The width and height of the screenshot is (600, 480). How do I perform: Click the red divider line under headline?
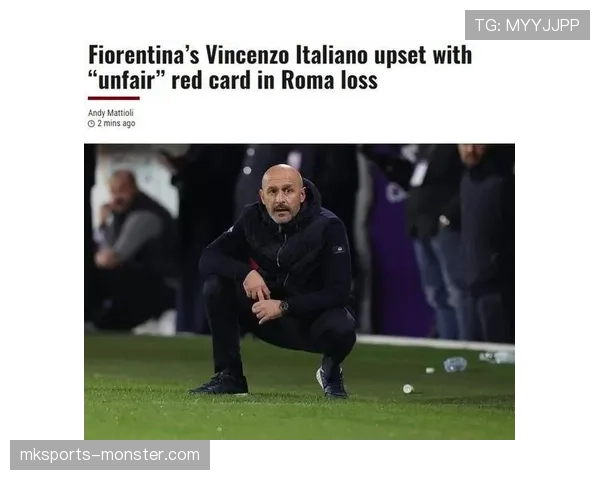tap(114, 98)
